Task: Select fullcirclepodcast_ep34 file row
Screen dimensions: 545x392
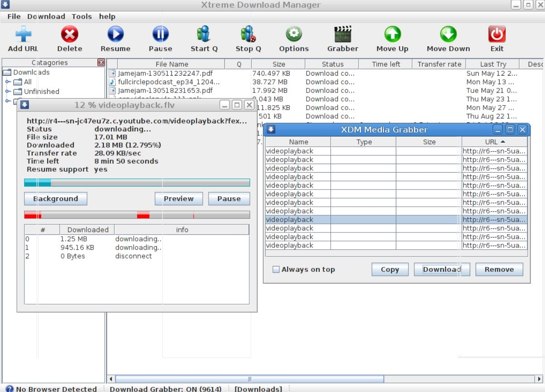Action: click(x=326, y=82)
